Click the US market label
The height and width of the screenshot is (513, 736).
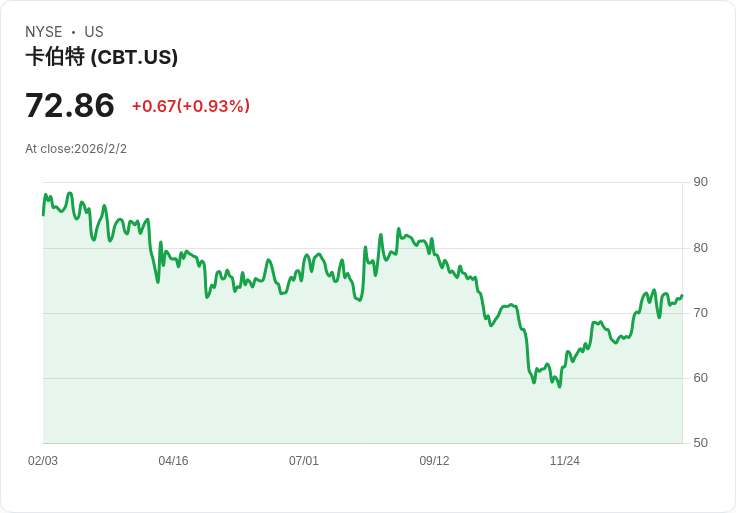point(94,32)
